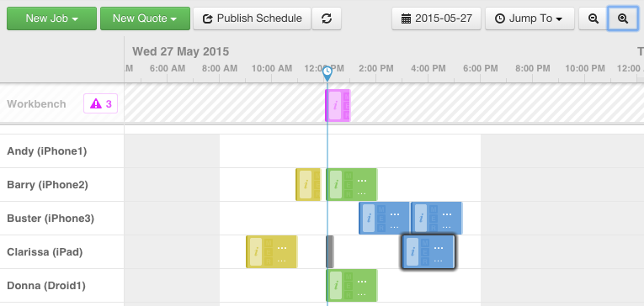Click the current time marker on timeline
Screen dimensions: 644x306
[327, 74]
